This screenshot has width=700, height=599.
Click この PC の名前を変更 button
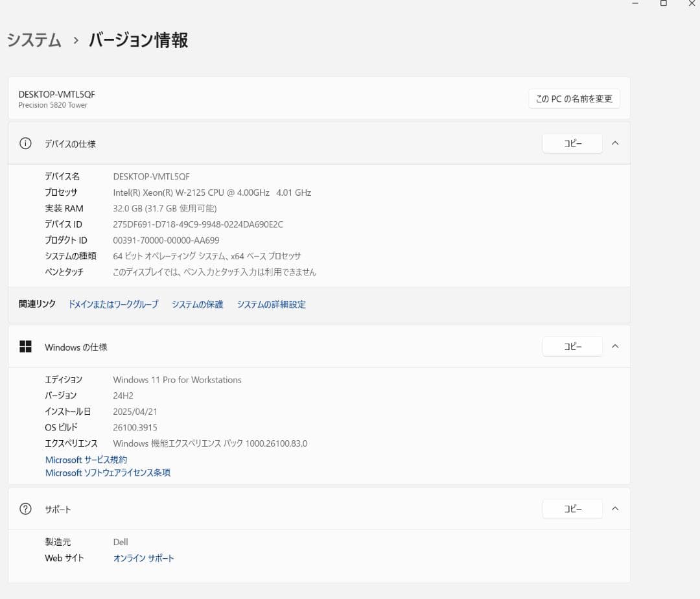pos(574,99)
